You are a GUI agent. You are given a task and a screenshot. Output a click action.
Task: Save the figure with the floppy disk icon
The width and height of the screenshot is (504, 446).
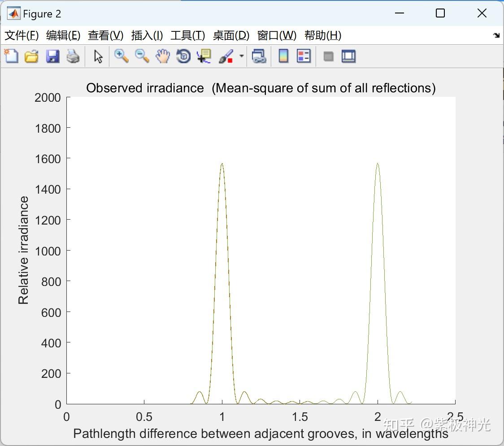[x=52, y=56]
